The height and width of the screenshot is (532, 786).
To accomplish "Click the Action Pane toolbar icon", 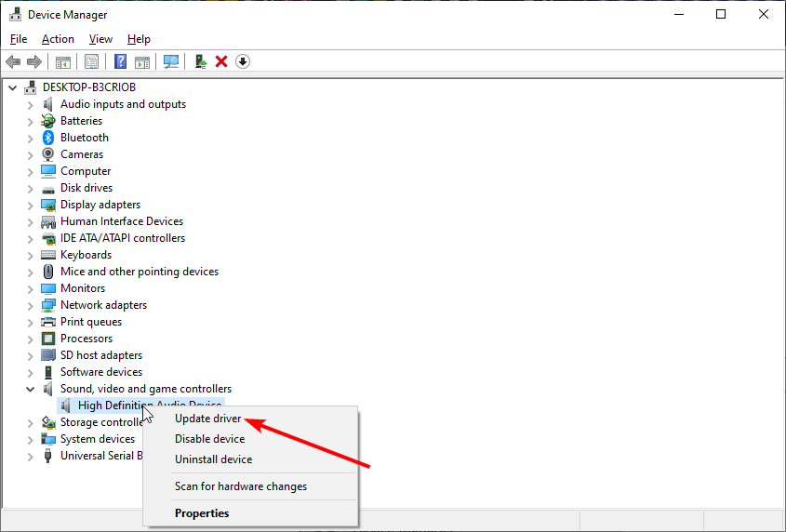I will point(142,61).
